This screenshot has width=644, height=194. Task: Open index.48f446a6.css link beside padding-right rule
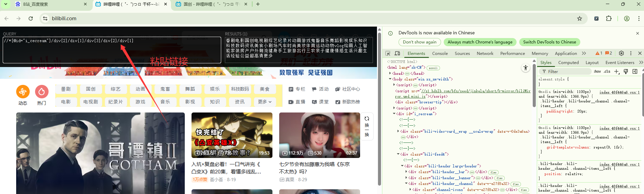(x=619, y=92)
